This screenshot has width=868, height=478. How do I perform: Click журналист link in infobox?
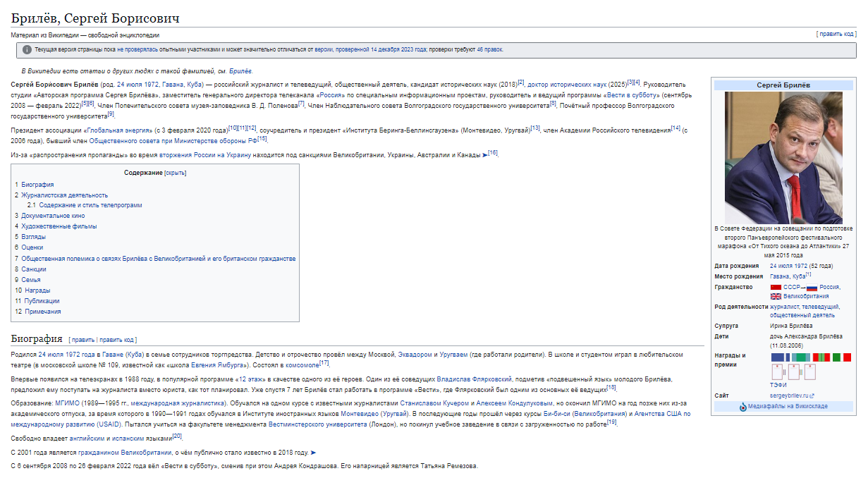click(784, 307)
